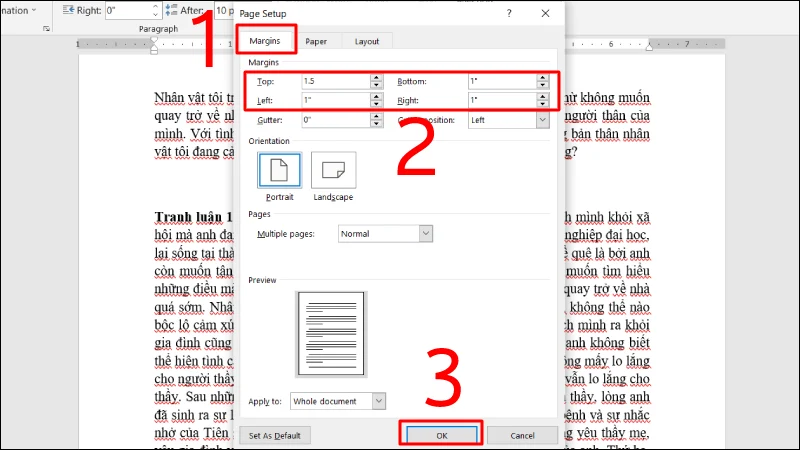This screenshot has height=450, width=800.
Task: Decrease the Bottom margin with down arrow
Action: coord(543,85)
